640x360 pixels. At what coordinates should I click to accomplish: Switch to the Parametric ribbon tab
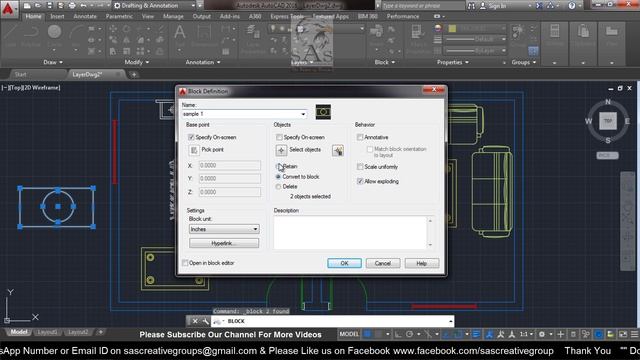[119, 16]
